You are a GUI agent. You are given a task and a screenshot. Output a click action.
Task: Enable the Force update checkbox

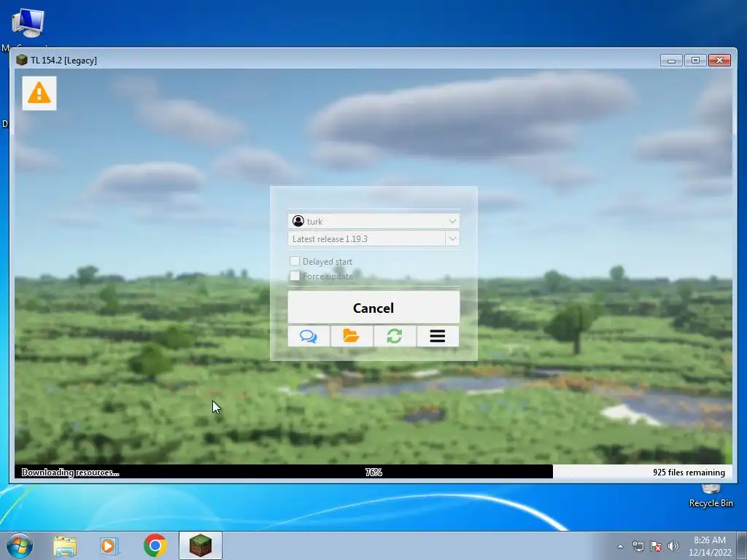coord(295,276)
